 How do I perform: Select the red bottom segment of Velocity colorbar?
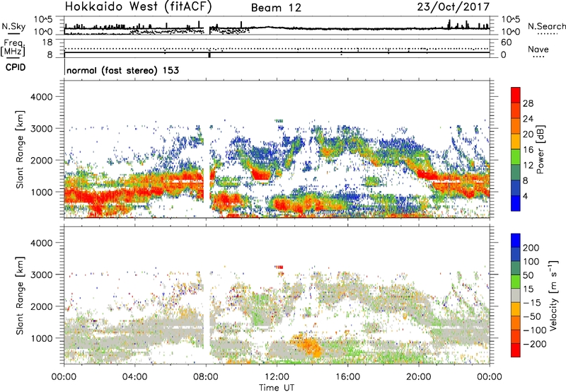tap(516, 350)
